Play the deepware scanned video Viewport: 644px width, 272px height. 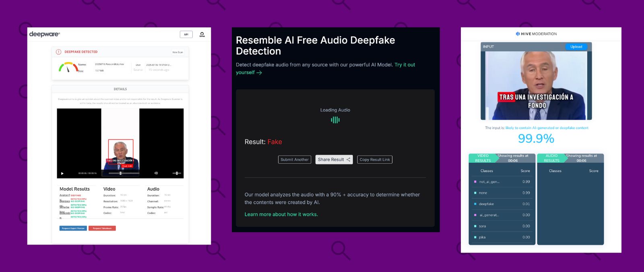point(62,173)
